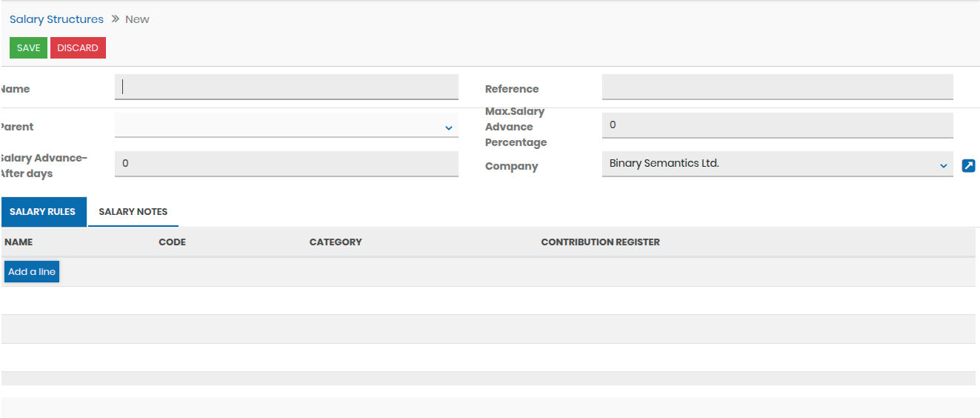Click the Company field label
Viewport: 980px width, 418px height.
pos(511,167)
